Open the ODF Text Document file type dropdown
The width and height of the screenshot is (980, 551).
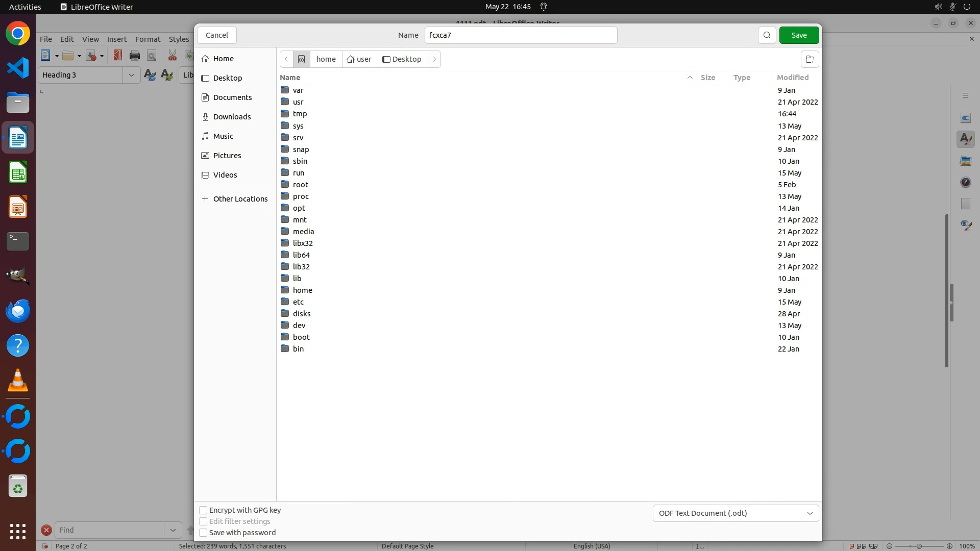(x=735, y=513)
